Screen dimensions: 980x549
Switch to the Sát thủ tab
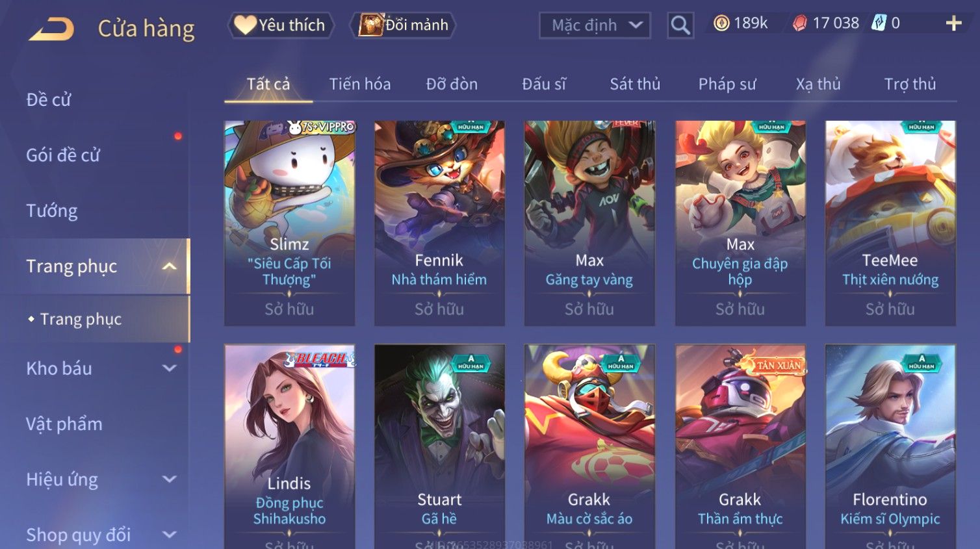coord(635,84)
